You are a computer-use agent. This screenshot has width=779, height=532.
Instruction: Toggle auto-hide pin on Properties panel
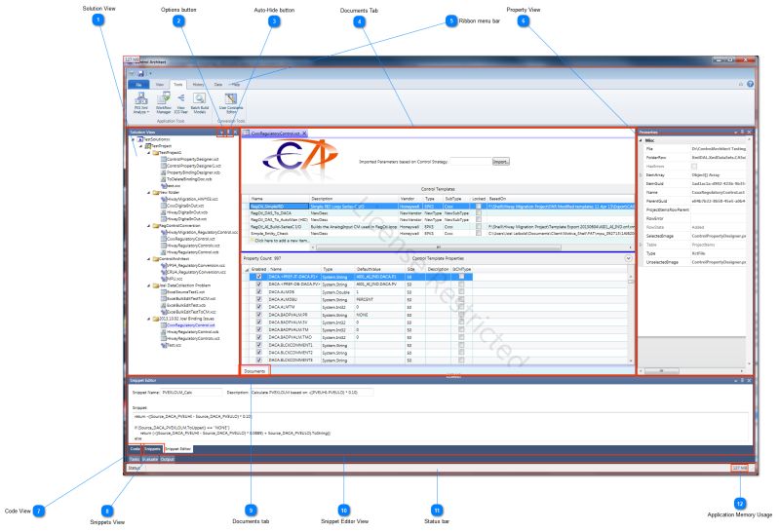click(742, 133)
